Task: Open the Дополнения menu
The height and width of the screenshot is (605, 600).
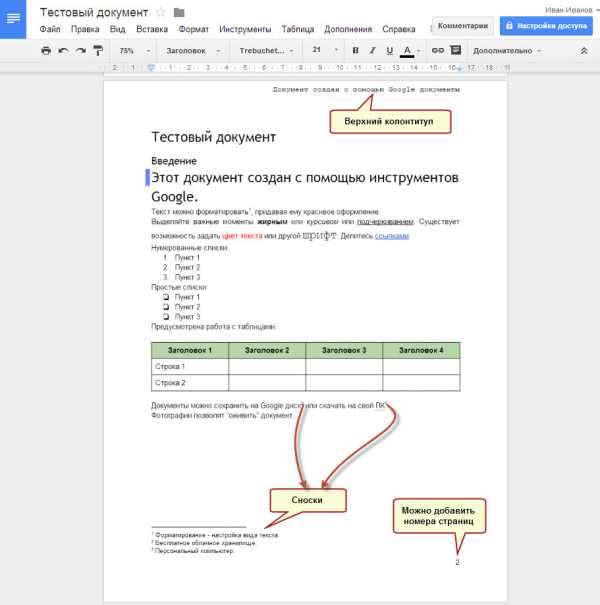Action: pos(348,29)
